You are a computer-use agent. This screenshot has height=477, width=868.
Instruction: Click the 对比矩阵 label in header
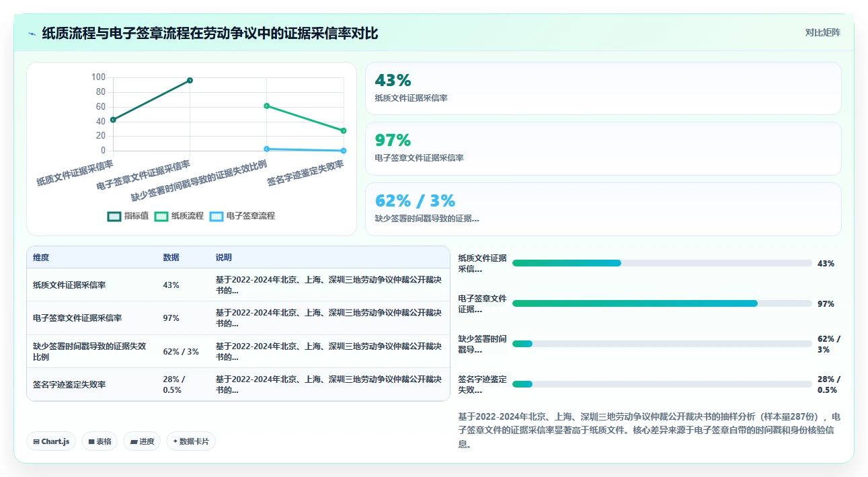pos(822,32)
